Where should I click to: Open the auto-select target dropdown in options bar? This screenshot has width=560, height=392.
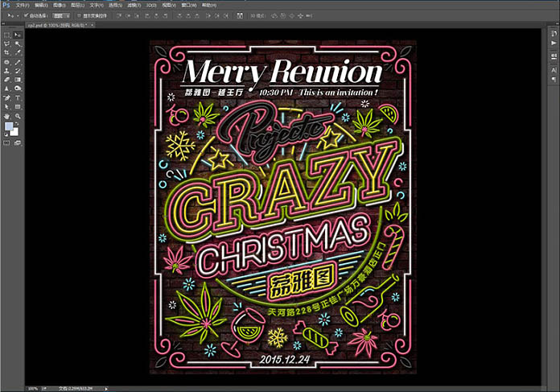click(61, 15)
